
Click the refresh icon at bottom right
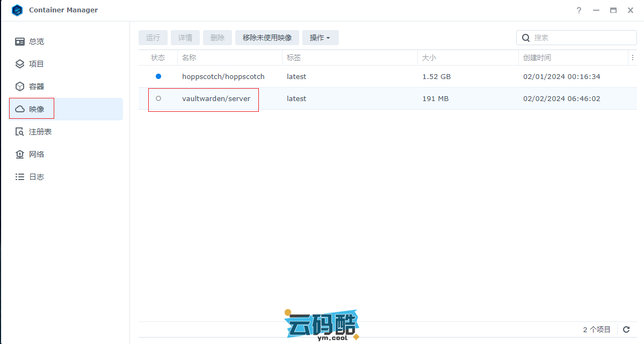coord(626,329)
